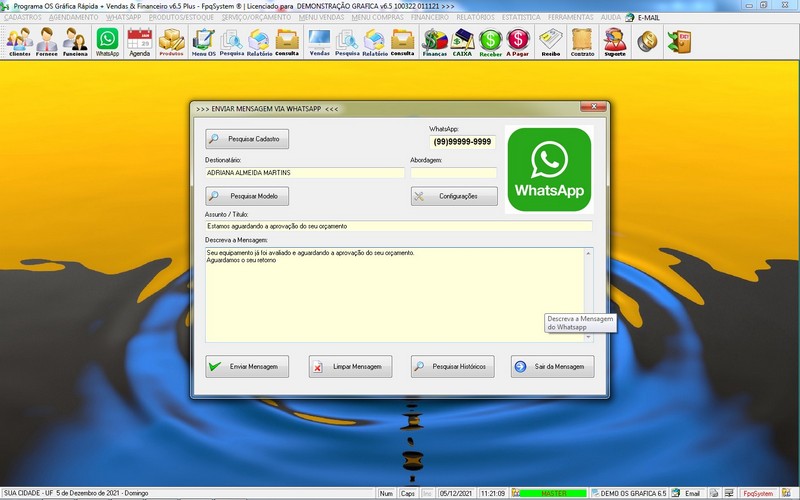This screenshot has width=800, height=500.
Task: Open the Recibo receipt icon
Action: click(x=551, y=42)
